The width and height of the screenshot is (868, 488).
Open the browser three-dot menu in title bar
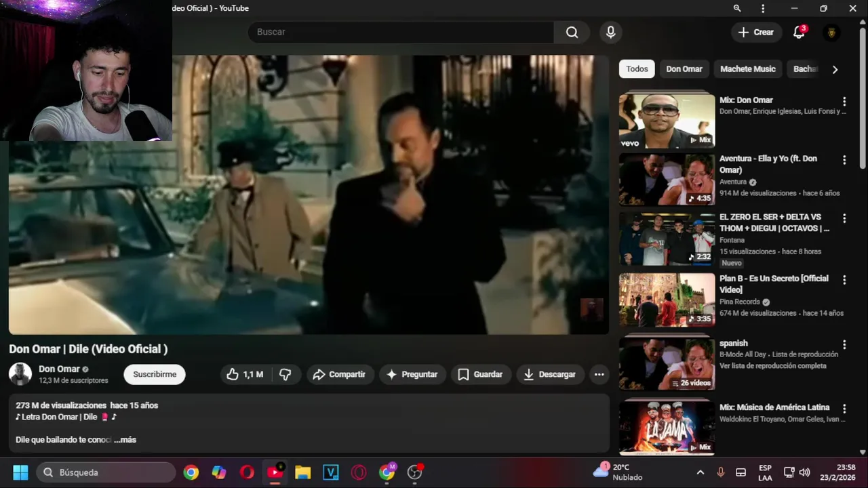763,8
